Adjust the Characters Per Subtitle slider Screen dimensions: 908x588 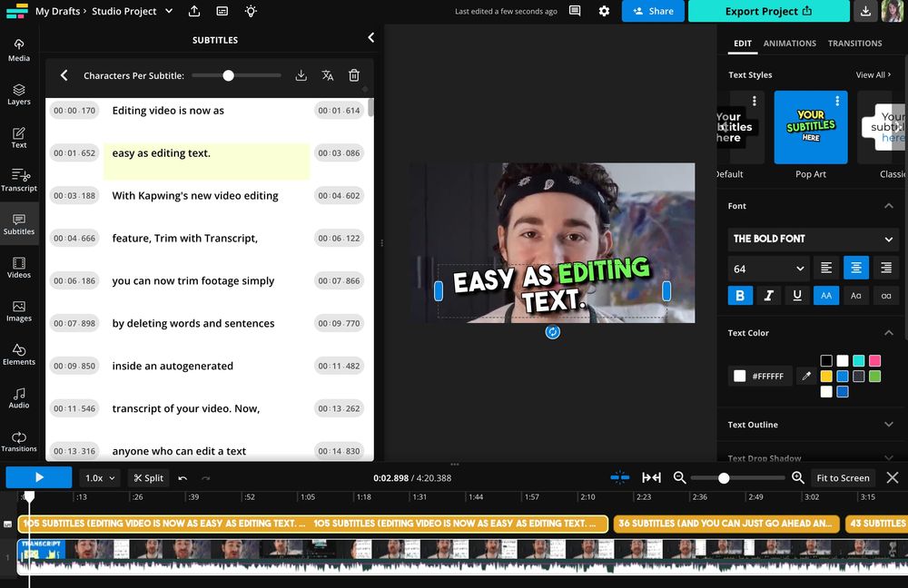[x=228, y=75]
